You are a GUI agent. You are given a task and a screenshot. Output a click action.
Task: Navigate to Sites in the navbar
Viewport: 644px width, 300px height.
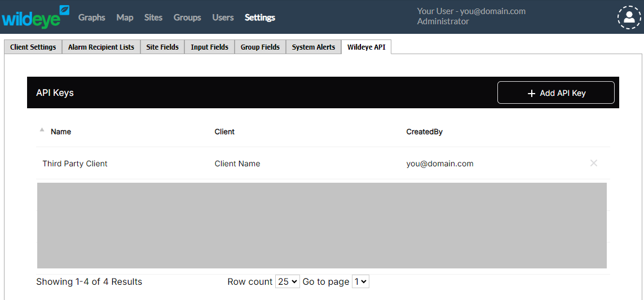coord(153,17)
